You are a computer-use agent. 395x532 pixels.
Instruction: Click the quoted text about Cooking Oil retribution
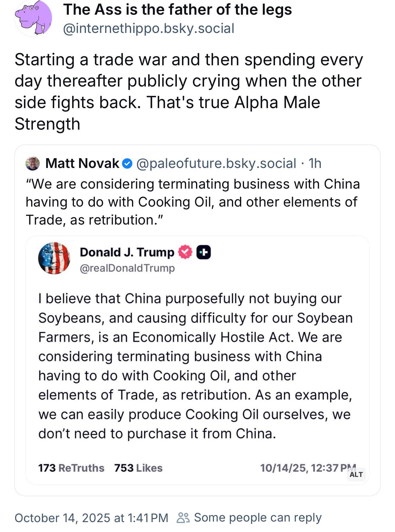tap(193, 202)
